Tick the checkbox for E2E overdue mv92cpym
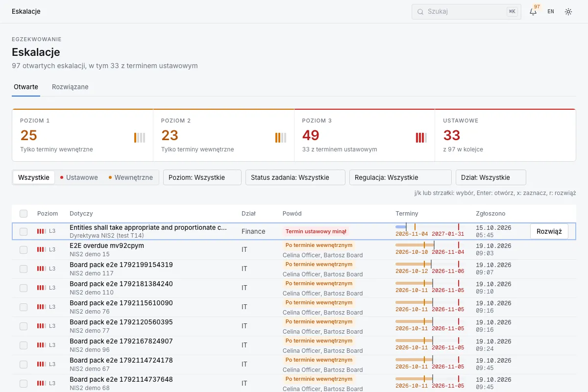Screen dimensions: 588x392 coord(24,250)
